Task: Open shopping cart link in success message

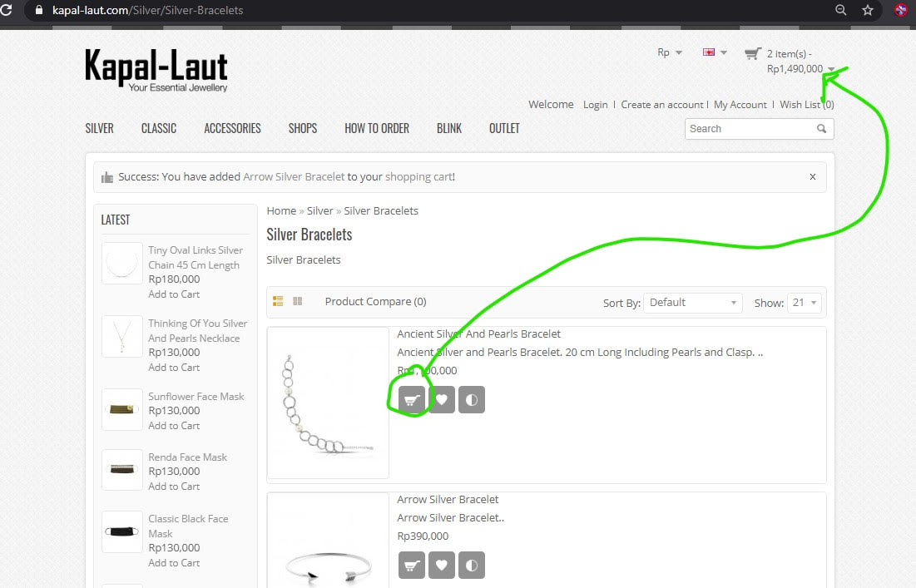Action: point(418,177)
